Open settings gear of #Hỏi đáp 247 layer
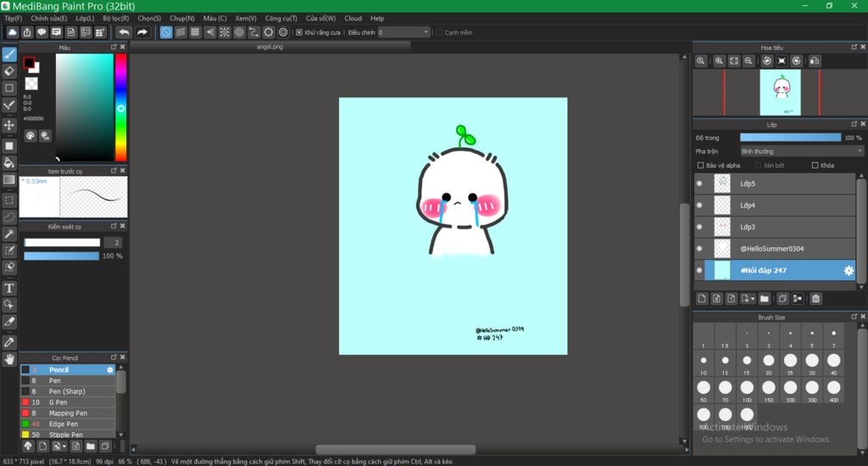This screenshot has height=466, width=868. coord(848,270)
